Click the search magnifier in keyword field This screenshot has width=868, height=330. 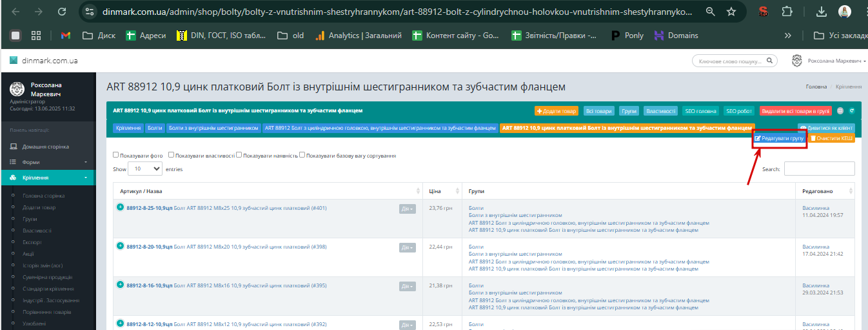[x=769, y=61]
